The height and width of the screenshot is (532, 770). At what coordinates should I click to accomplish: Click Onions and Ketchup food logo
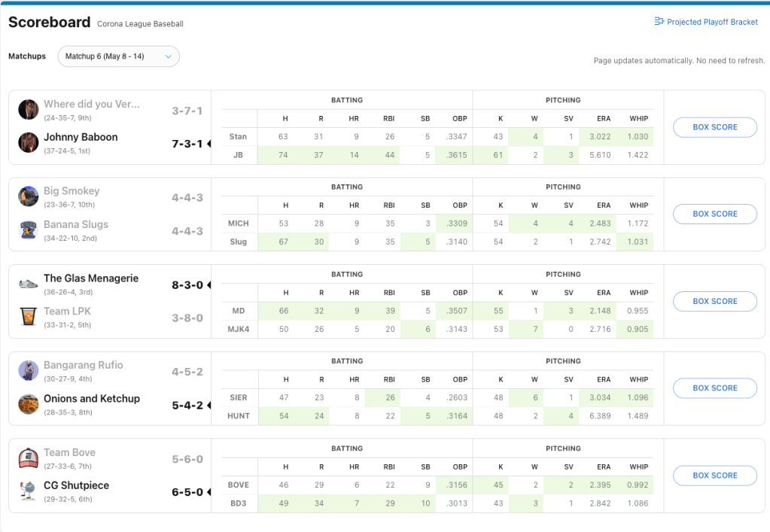tap(29, 403)
